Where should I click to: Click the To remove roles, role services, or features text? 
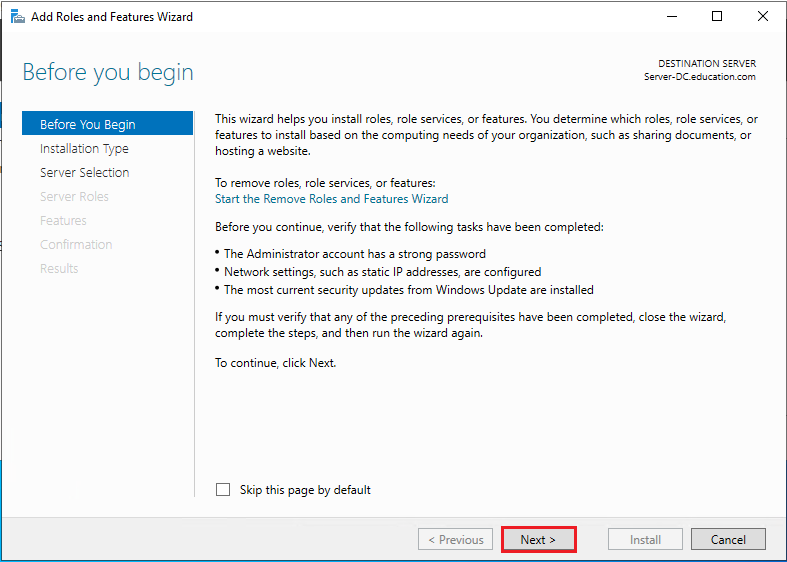tap(325, 183)
